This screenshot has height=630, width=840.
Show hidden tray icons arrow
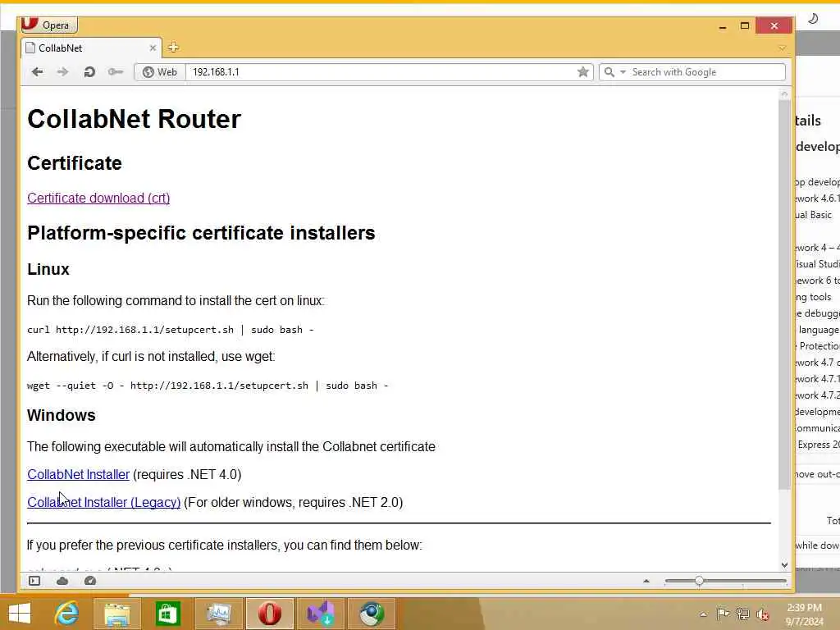tap(703, 614)
